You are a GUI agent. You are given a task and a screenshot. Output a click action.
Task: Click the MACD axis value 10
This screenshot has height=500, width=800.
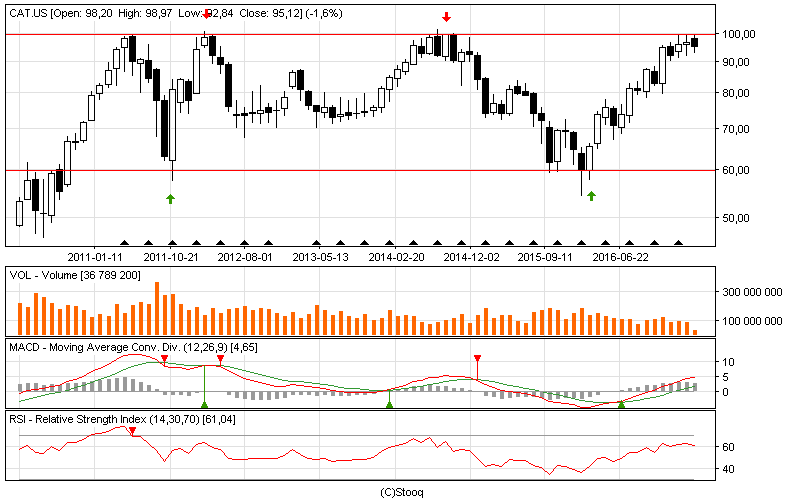pyautogui.click(x=729, y=362)
